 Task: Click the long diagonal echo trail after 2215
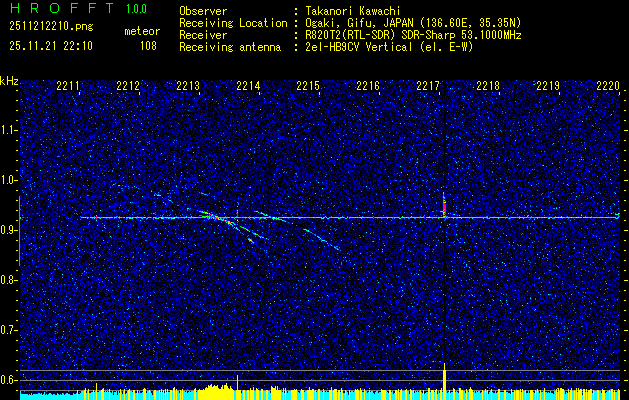[322, 240]
